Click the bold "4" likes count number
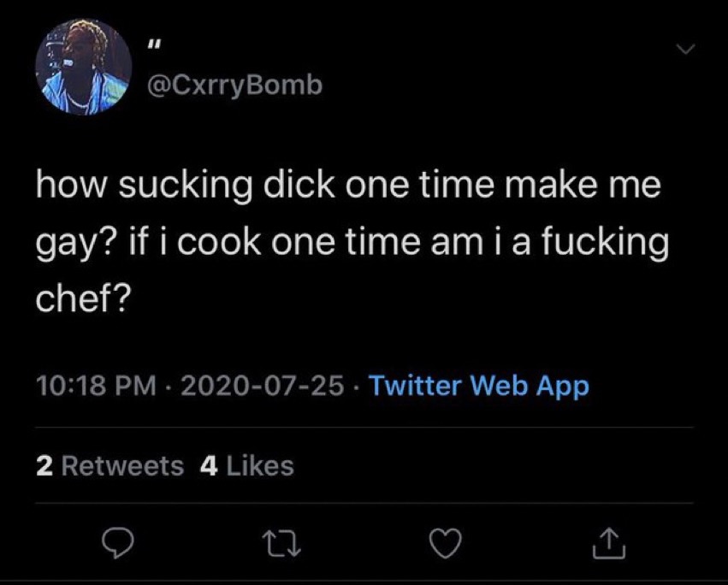Screen dimensions: 728x585 tap(205, 465)
